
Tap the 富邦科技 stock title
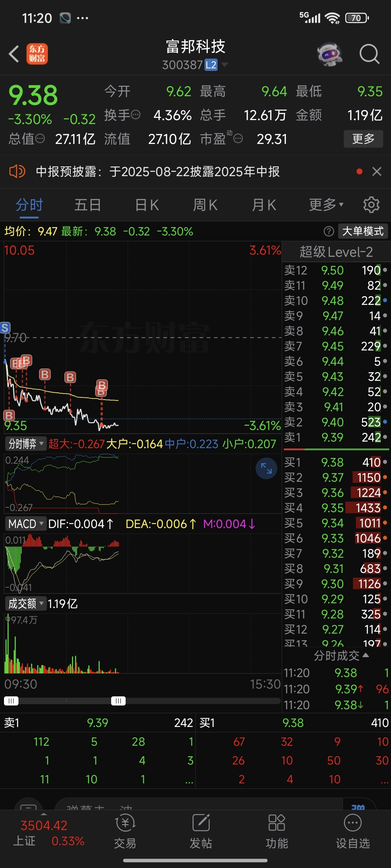coord(195,47)
